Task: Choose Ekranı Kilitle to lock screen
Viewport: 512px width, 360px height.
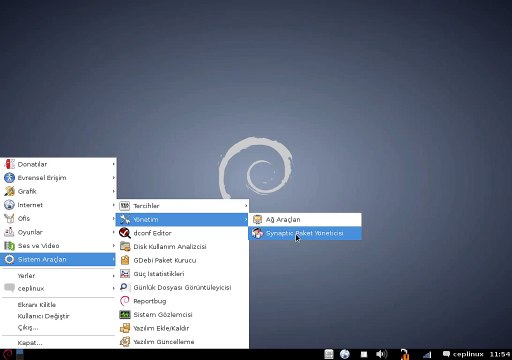Action: point(37,305)
